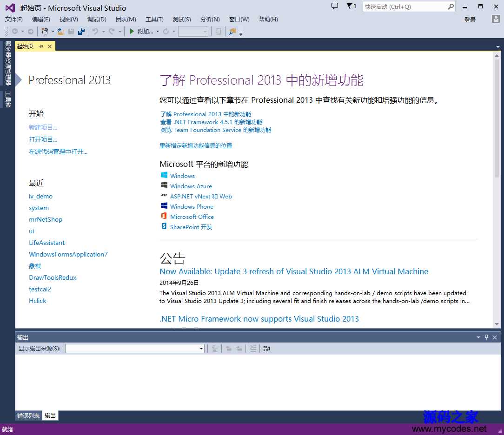The image size is (504, 435).
Task: Open recent project iv_demo
Action: [x=40, y=196]
